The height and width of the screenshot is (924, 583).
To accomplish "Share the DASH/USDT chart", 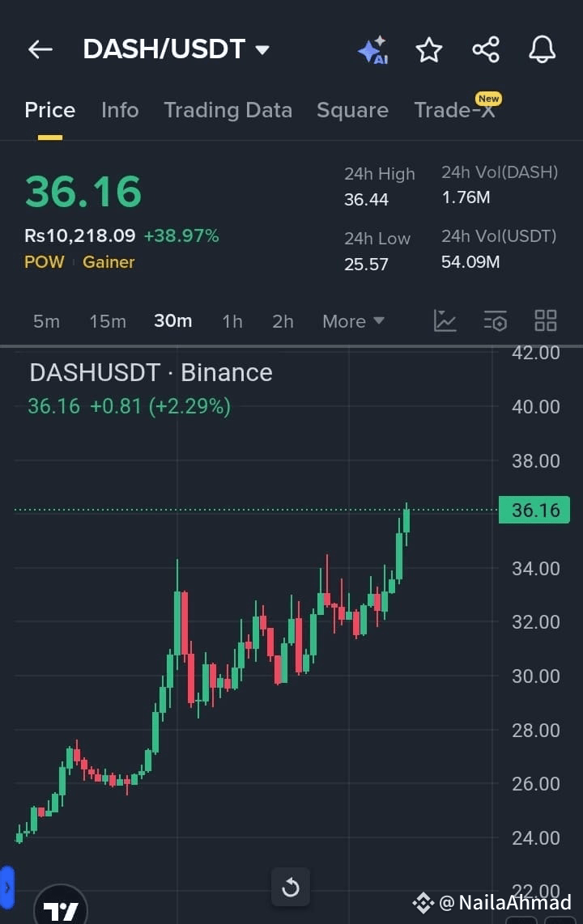I will pyautogui.click(x=486, y=49).
